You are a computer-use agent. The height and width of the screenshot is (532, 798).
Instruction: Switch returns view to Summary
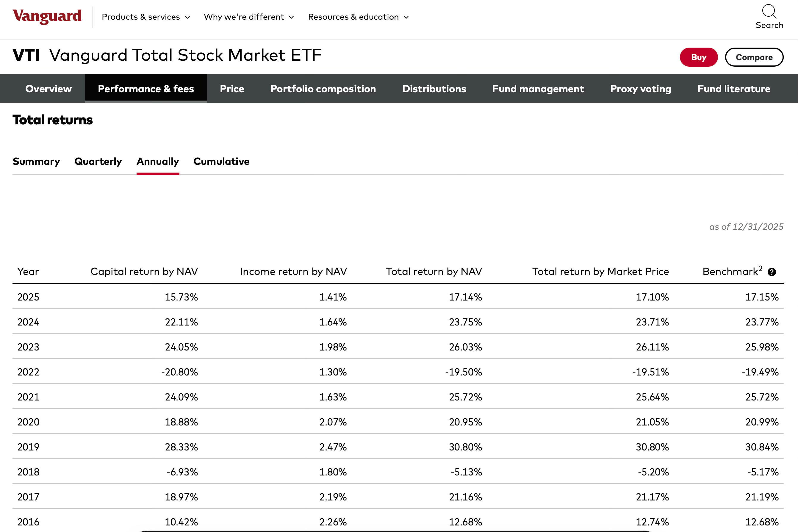point(36,162)
